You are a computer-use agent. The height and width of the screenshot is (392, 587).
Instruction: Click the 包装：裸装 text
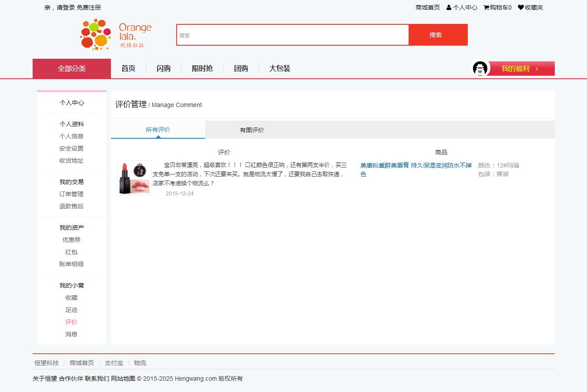tap(493, 174)
